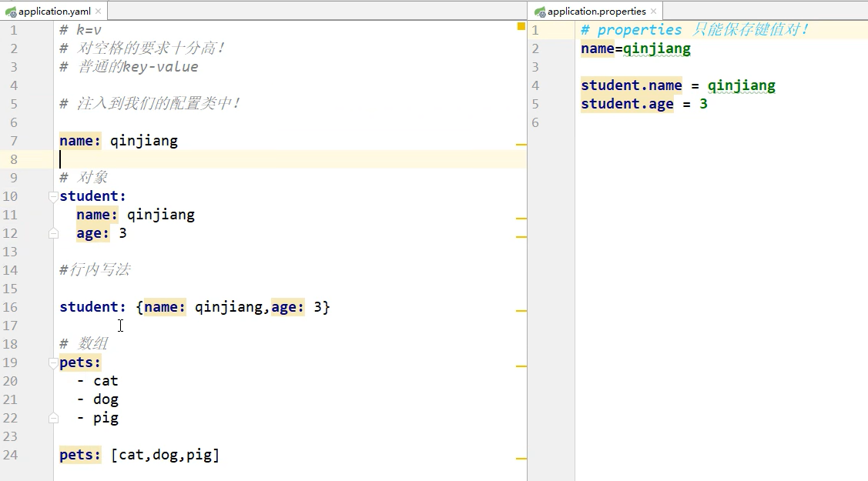Click the fold end marker at line 12
The height and width of the screenshot is (481, 868).
click(53, 233)
